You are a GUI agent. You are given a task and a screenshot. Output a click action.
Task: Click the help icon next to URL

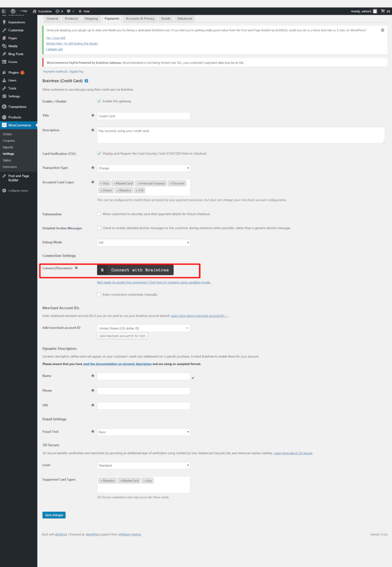(92, 405)
